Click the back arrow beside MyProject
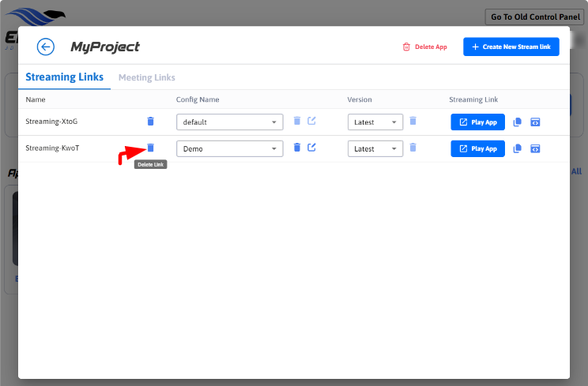588x386 pixels. (46, 47)
